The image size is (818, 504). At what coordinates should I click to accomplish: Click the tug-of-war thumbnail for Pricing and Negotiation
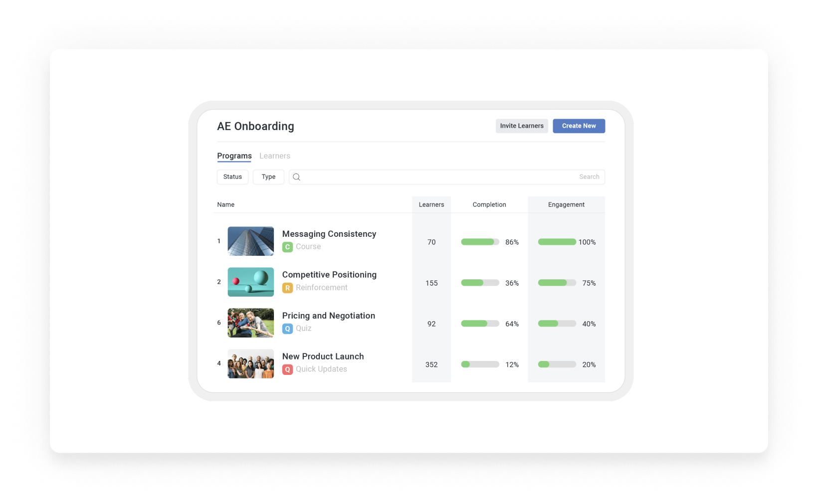(250, 323)
